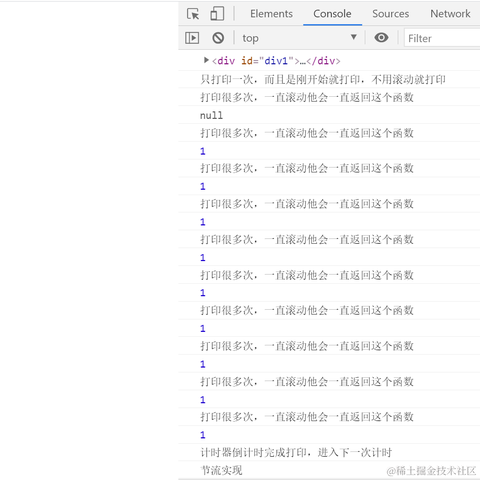This screenshot has height=480, width=480.
Task: Toggle the device toolbar icon
Action: tap(217, 14)
